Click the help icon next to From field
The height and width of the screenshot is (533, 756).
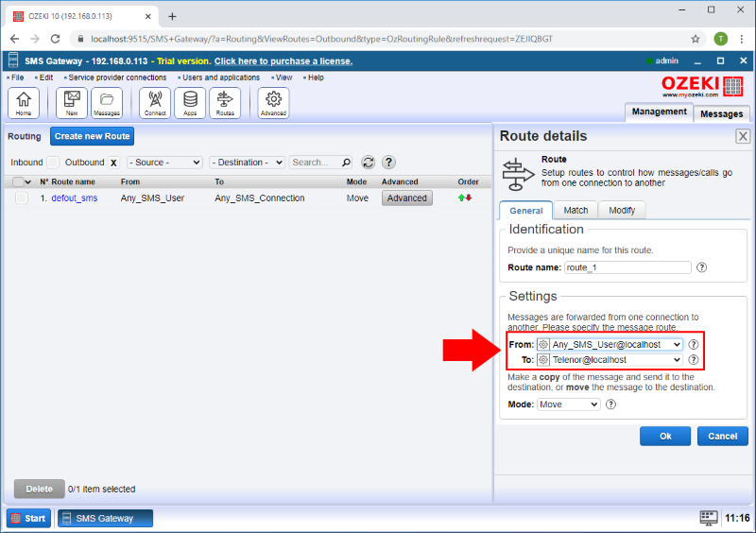[694, 344]
